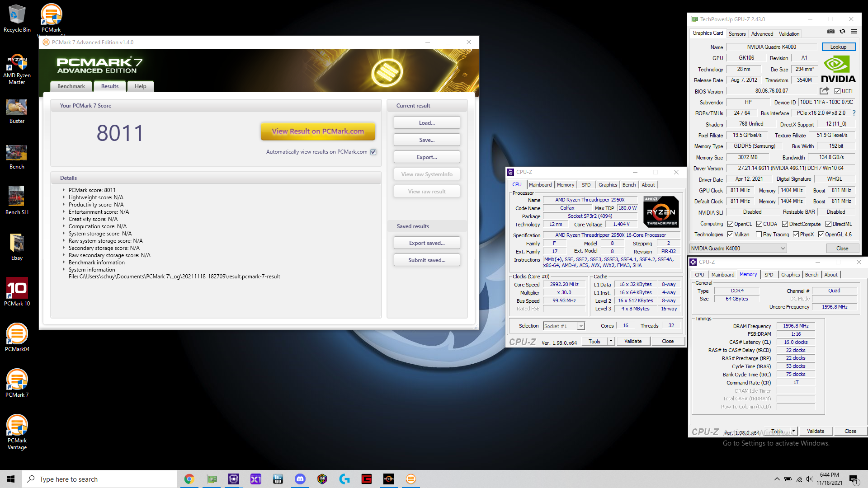Open the GPU selection dropdown in GPU-Z
The height and width of the screenshot is (488, 868).
(x=738, y=249)
